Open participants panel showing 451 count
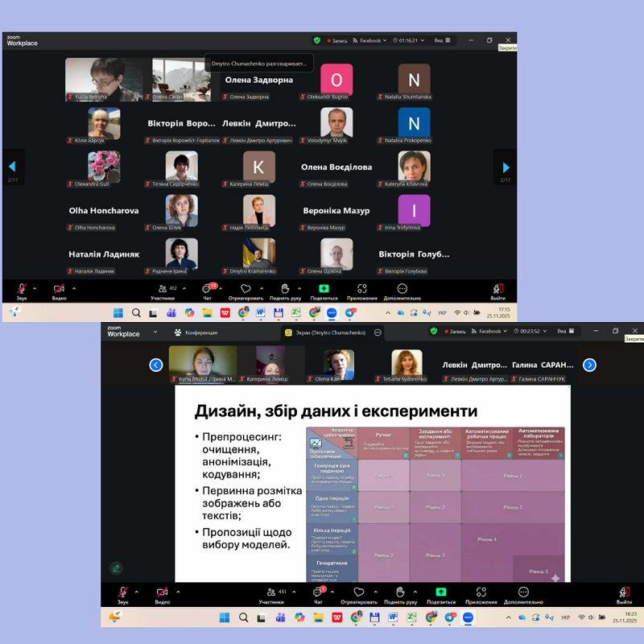 pos(271,594)
